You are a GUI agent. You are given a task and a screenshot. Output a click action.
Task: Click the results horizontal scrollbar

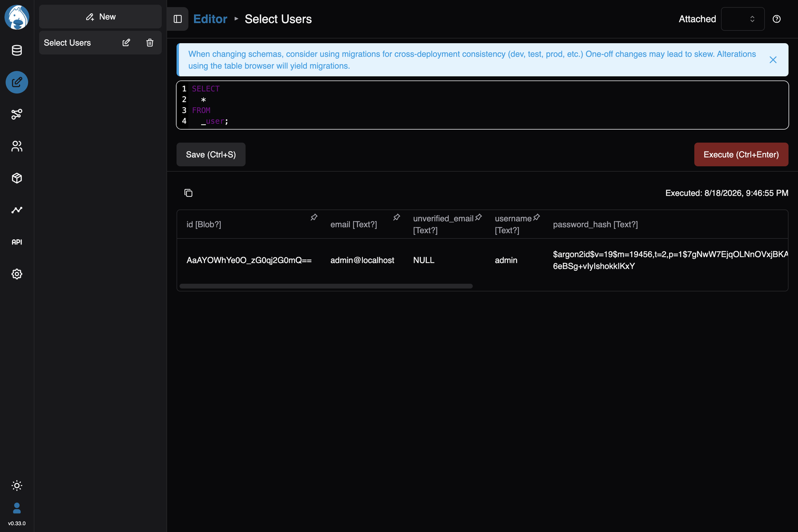tap(326, 286)
